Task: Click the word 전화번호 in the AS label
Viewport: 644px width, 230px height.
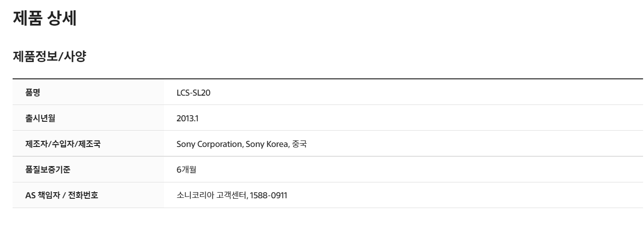Action: (x=83, y=195)
